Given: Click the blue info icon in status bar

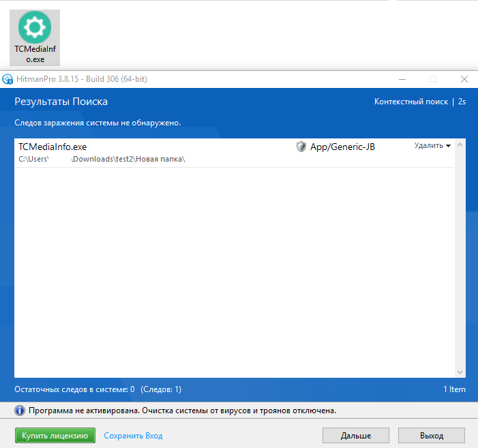Looking at the screenshot, I should (20, 410).
